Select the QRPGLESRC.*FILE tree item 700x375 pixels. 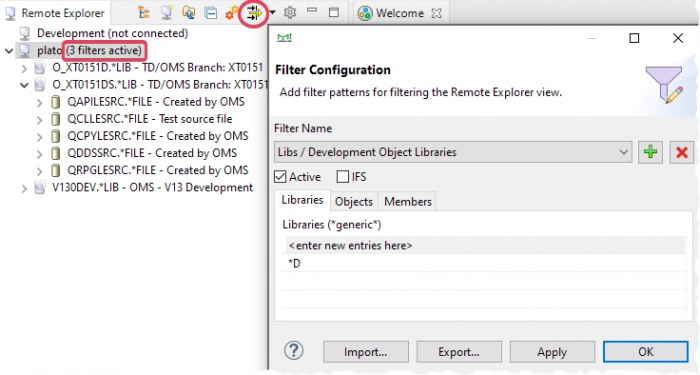(x=158, y=171)
